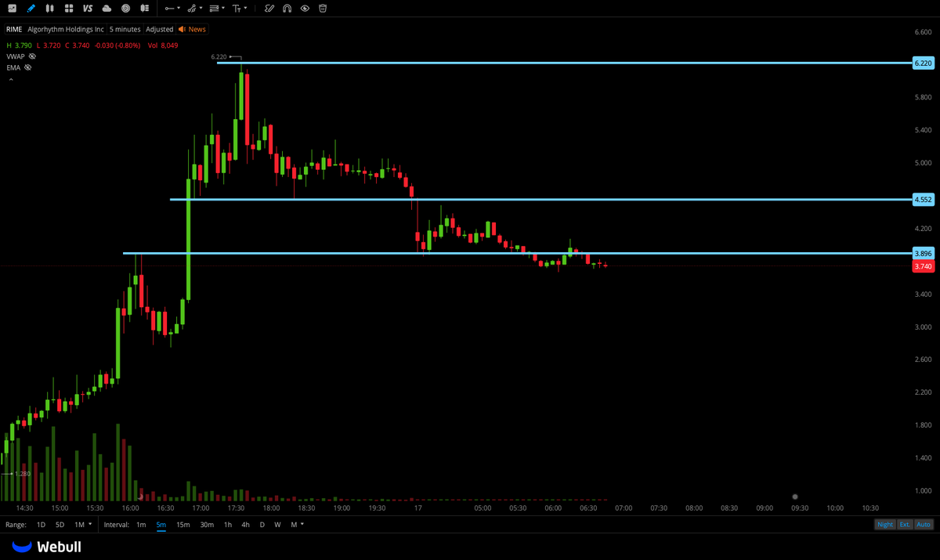Select the 5m interval
Viewport: 940px width, 560px height.
click(x=161, y=524)
